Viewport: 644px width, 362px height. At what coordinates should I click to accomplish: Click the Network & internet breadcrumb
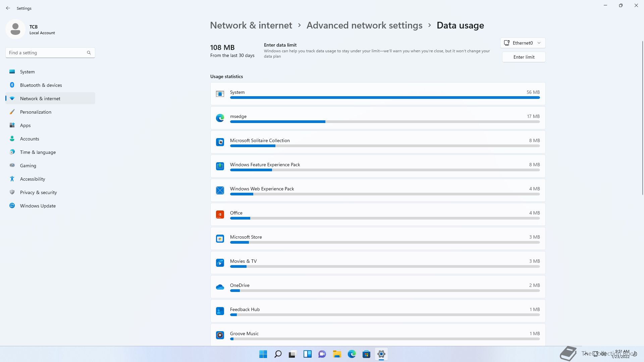click(x=251, y=25)
